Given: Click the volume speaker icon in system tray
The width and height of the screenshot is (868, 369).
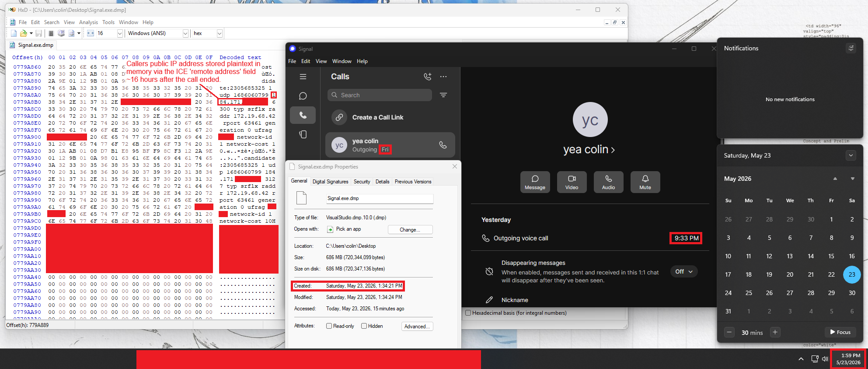Looking at the screenshot, I should [825, 359].
